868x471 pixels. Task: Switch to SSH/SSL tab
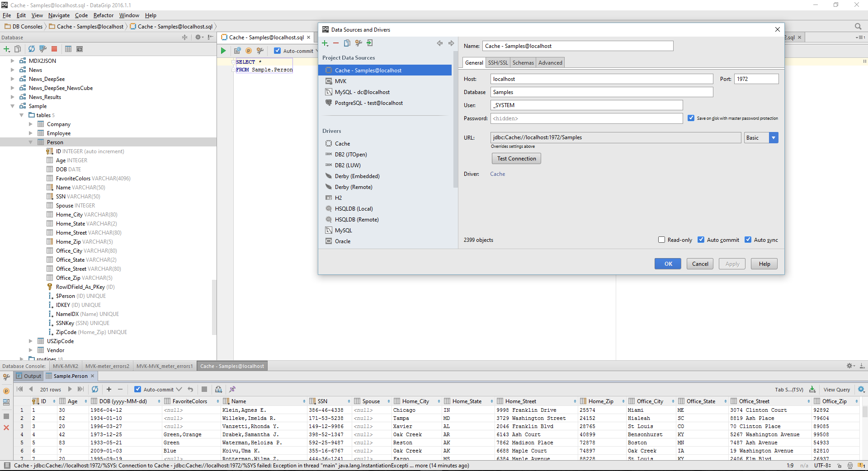coord(498,62)
